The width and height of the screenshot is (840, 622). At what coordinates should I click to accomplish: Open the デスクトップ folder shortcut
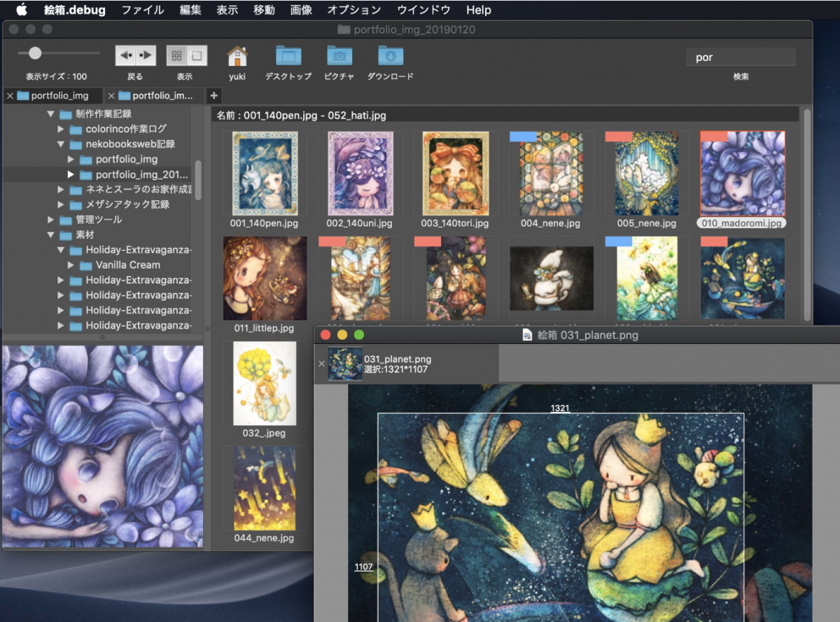point(288,55)
